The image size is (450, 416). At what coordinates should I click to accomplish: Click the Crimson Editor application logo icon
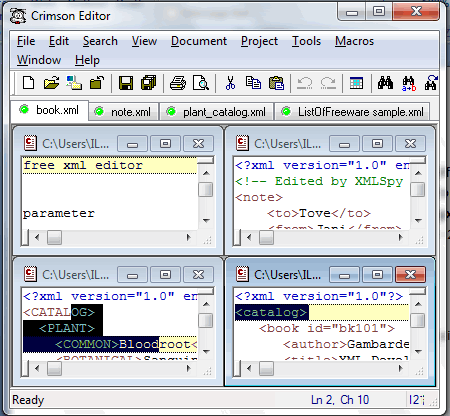(18, 16)
